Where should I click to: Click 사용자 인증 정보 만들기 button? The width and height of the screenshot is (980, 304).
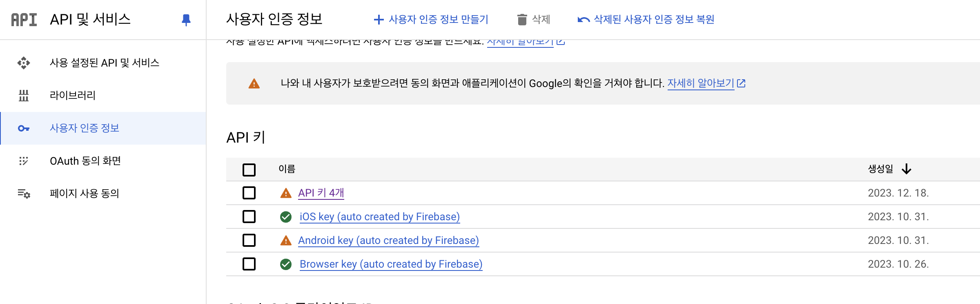click(x=431, y=20)
